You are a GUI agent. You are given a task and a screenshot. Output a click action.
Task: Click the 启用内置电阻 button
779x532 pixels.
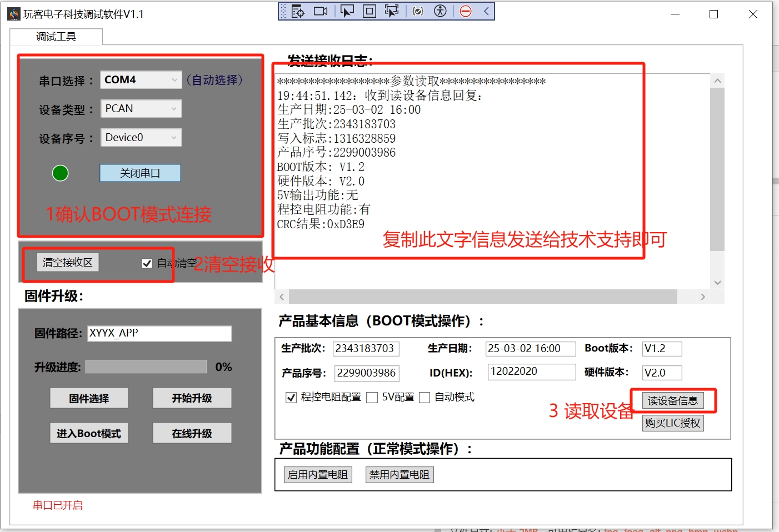(x=318, y=475)
